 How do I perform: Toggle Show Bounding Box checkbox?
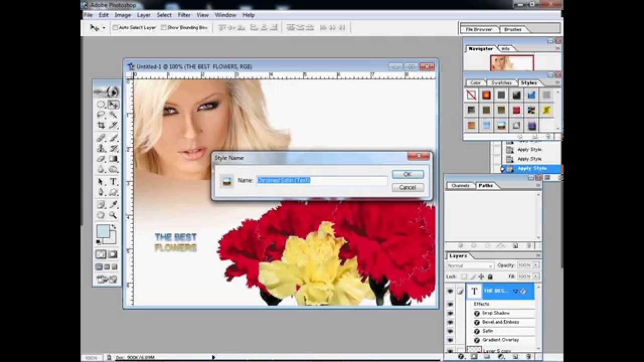(164, 28)
